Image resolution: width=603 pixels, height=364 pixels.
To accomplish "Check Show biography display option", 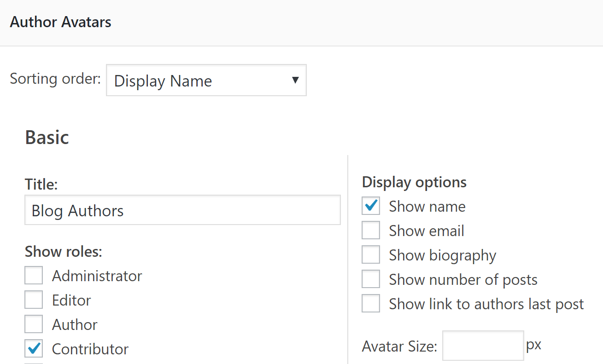I will tap(370, 254).
